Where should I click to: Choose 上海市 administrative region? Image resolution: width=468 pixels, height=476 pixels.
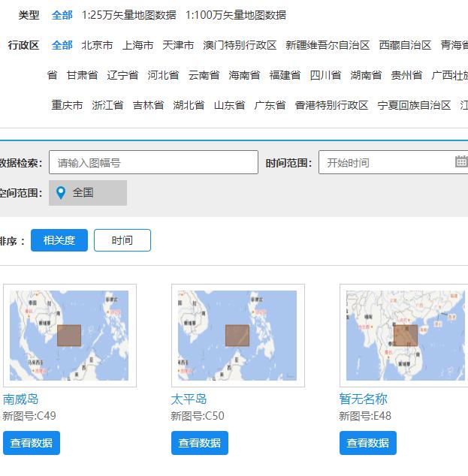click(x=137, y=45)
